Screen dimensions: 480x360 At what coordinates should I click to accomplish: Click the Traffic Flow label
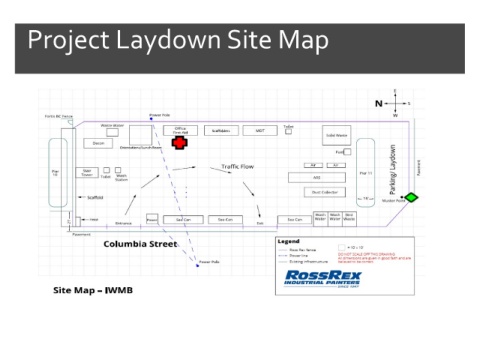(x=238, y=166)
